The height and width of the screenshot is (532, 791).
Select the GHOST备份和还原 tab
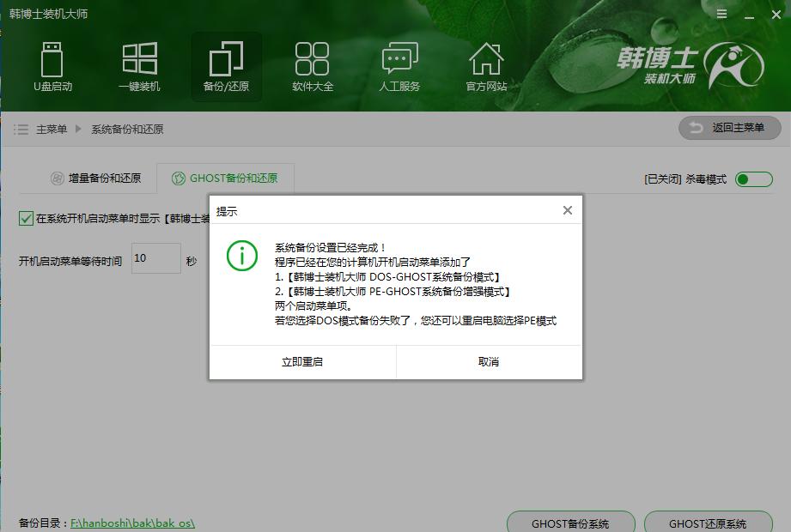tap(225, 178)
